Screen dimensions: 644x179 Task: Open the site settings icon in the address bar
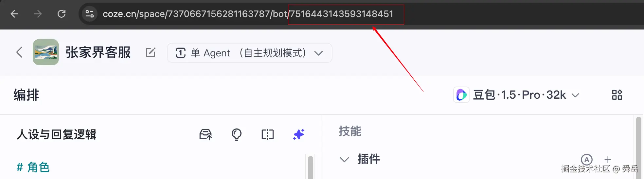[x=89, y=14]
